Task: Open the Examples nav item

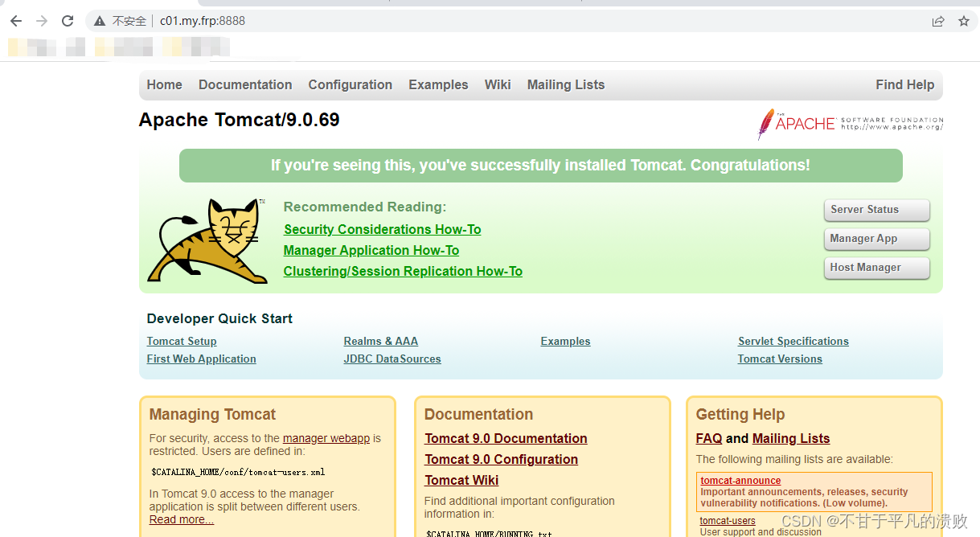Action: click(438, 84)
